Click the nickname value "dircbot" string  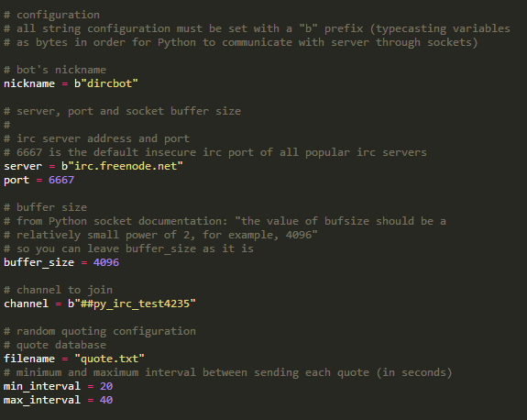pyautogui.click(x=106, y=83)
